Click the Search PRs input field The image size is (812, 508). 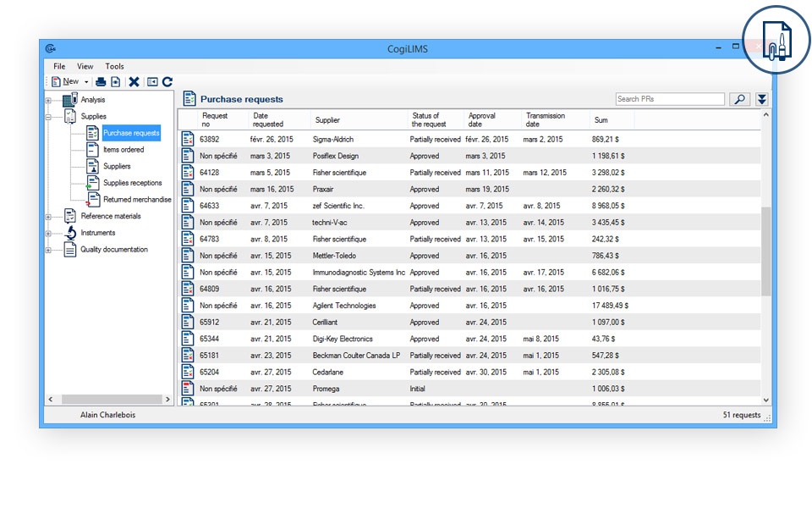point(670,99)
